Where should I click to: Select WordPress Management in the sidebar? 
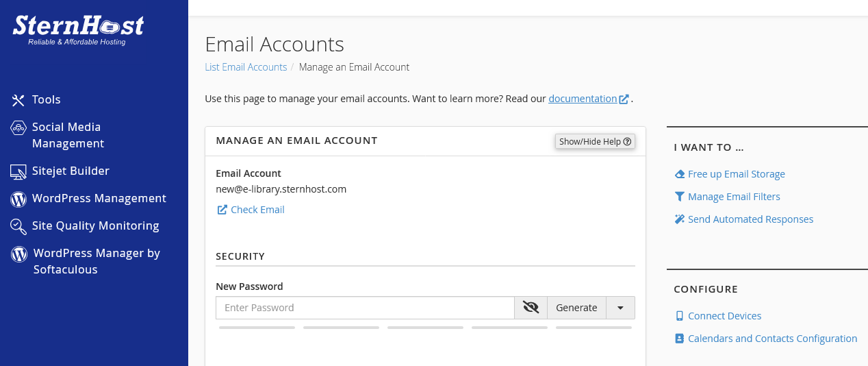click(99, 199)
